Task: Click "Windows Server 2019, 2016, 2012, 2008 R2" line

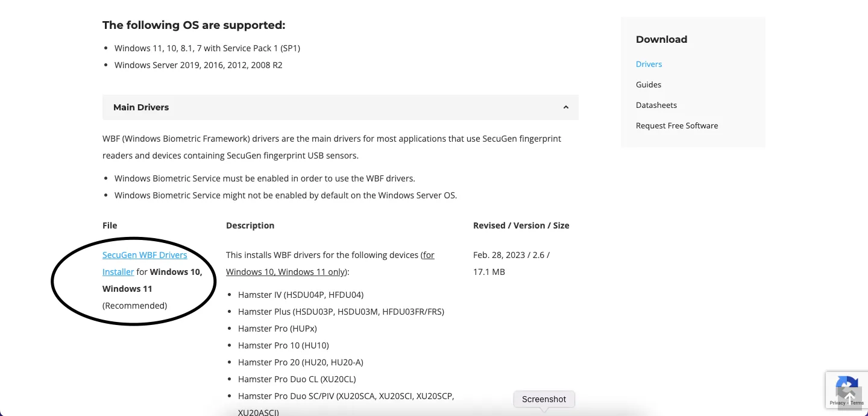Action: 198,65
